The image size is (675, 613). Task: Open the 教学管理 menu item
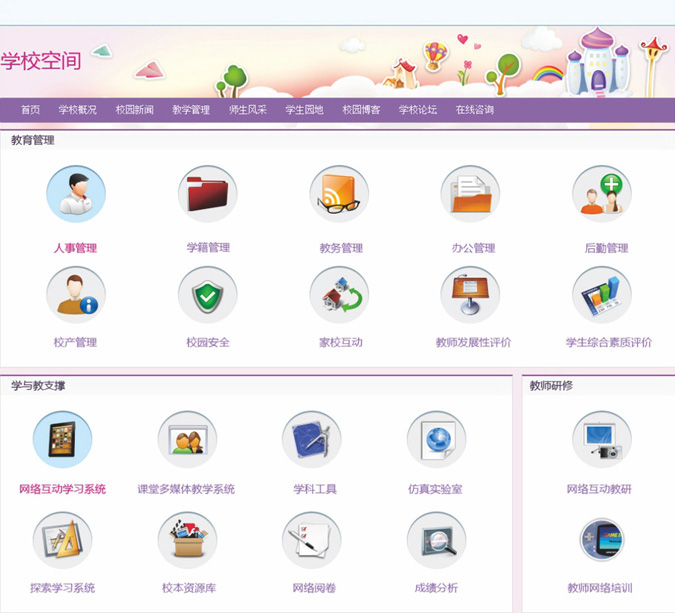tap(191, 110)
